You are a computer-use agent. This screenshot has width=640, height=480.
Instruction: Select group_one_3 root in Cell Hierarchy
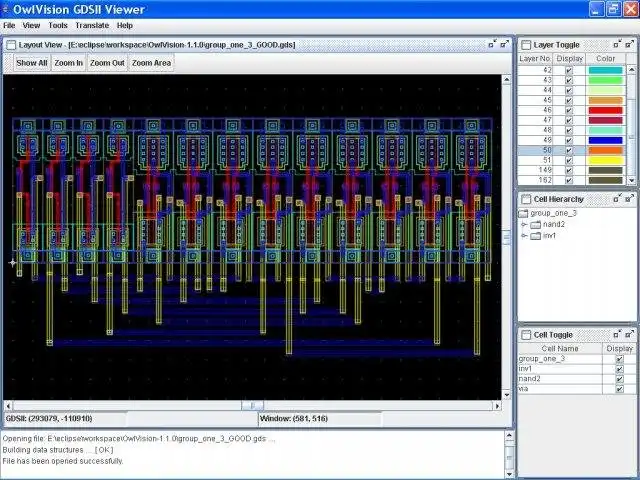pos(553,213)
